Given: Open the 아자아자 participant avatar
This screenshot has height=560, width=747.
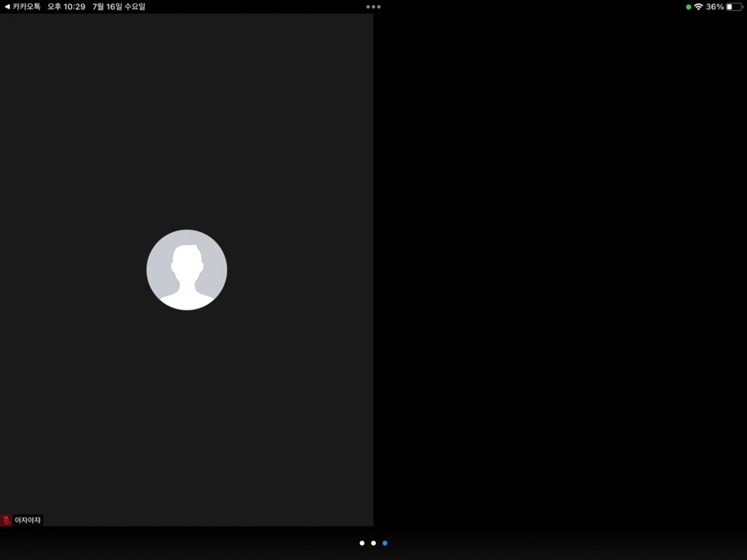Looking at the screenshot, I should [x=187, y=270].
